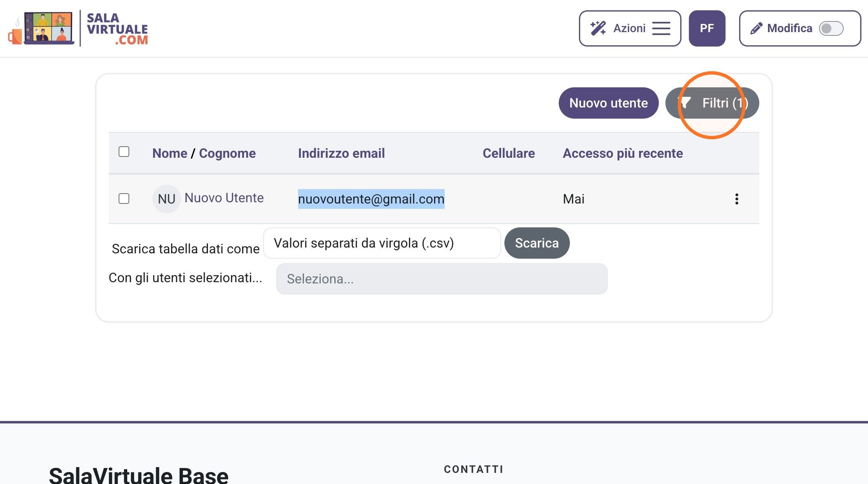Click the nuovoutente@gmail.com email cell
Screen dimensions: 868x484
click(x=371, y=199)
